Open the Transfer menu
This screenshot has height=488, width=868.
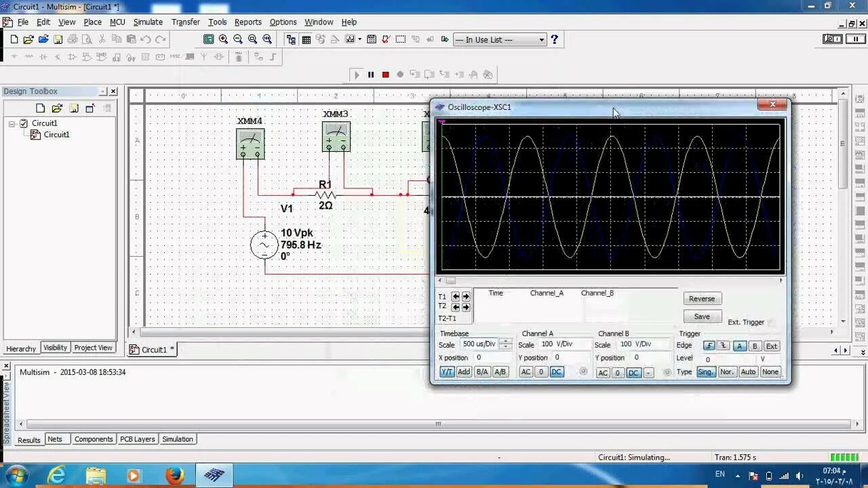pyautogui.click(x=185, y=22)
